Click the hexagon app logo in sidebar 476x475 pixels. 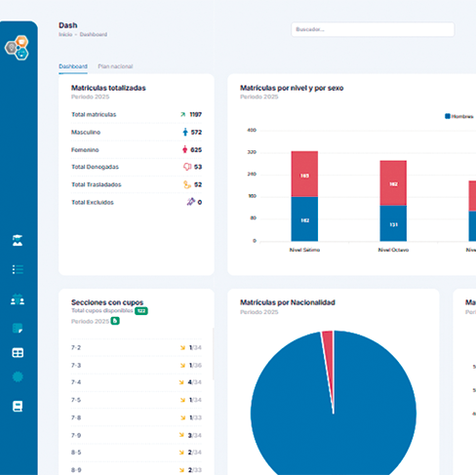click(17, 48)
